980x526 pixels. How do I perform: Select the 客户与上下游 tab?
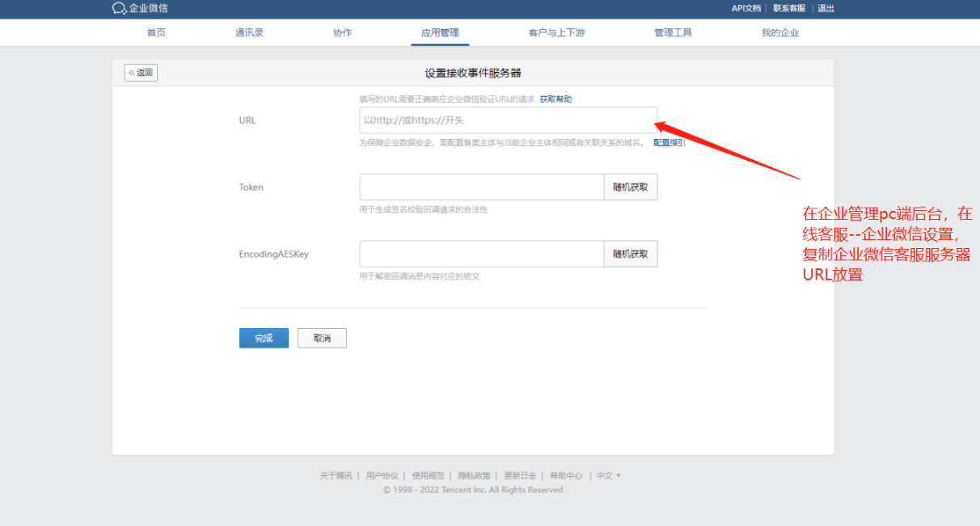(556, 33)
